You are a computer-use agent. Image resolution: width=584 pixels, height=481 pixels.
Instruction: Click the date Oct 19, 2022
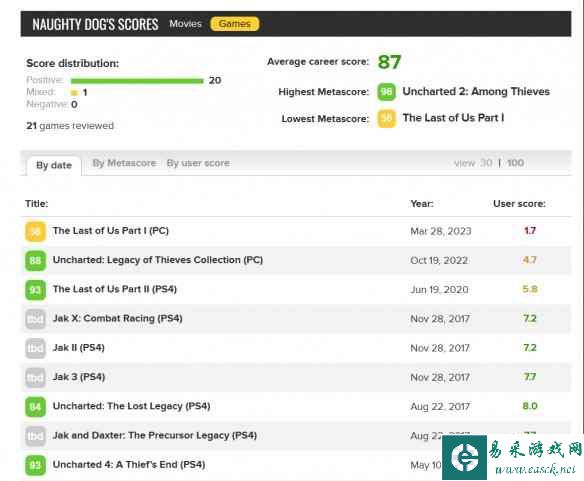(439, 260)
